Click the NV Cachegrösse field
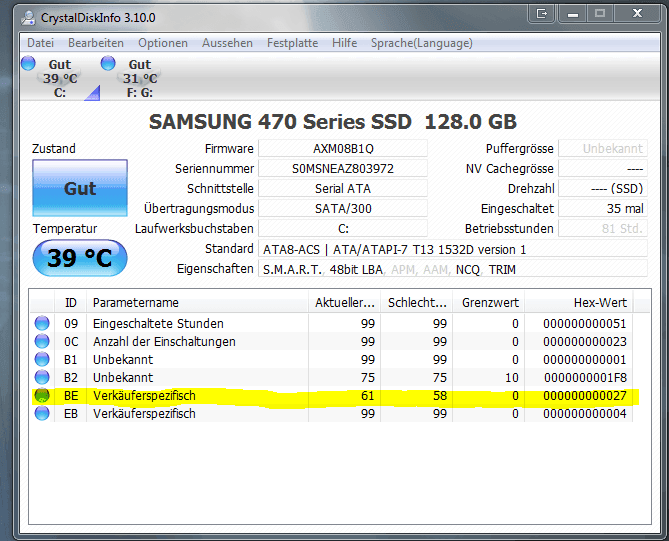Screen dimensions: 669x541 point(603,169)
